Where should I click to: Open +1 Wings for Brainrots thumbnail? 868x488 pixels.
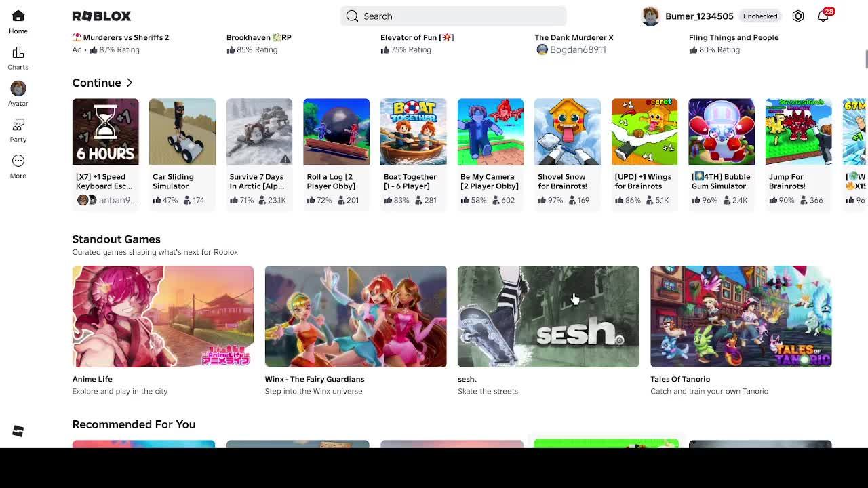point(644,131)
